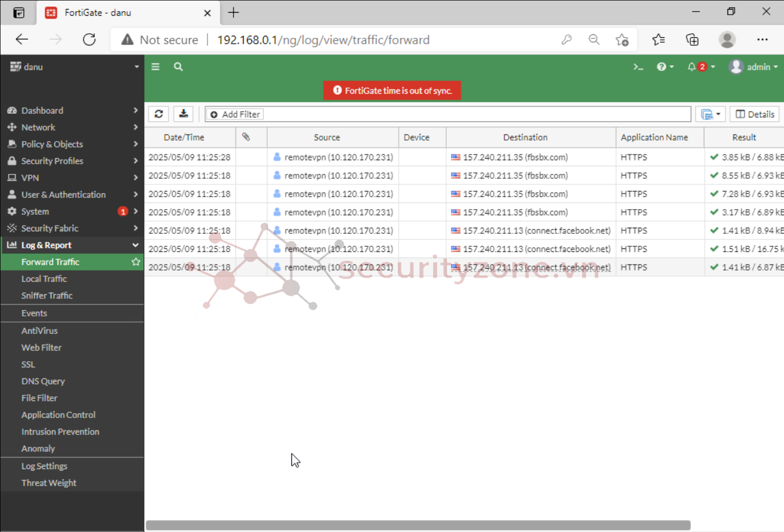
Task: Expand the Policy & Objects menu
Action: [72, 144]
